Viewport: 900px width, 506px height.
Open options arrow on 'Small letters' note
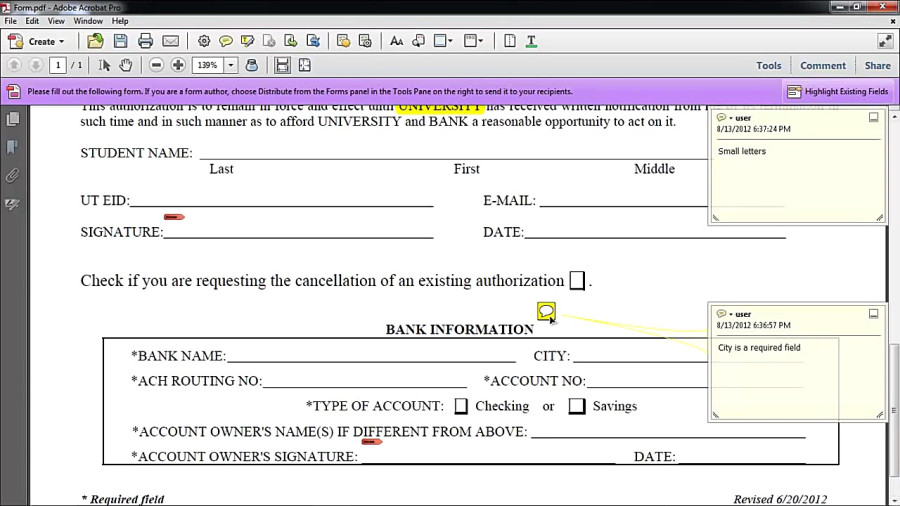(x=731, y=118)
